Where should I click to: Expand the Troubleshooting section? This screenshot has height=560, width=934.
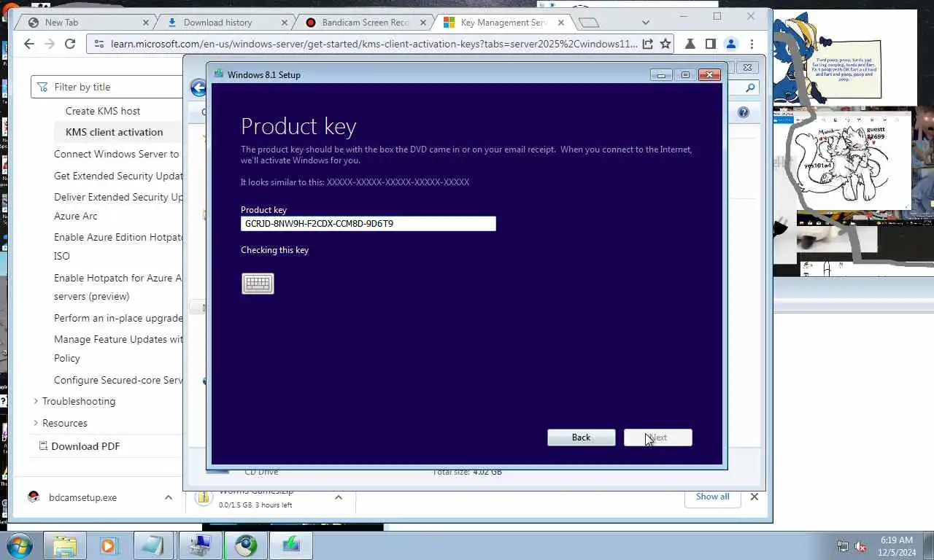coord(36,401)
